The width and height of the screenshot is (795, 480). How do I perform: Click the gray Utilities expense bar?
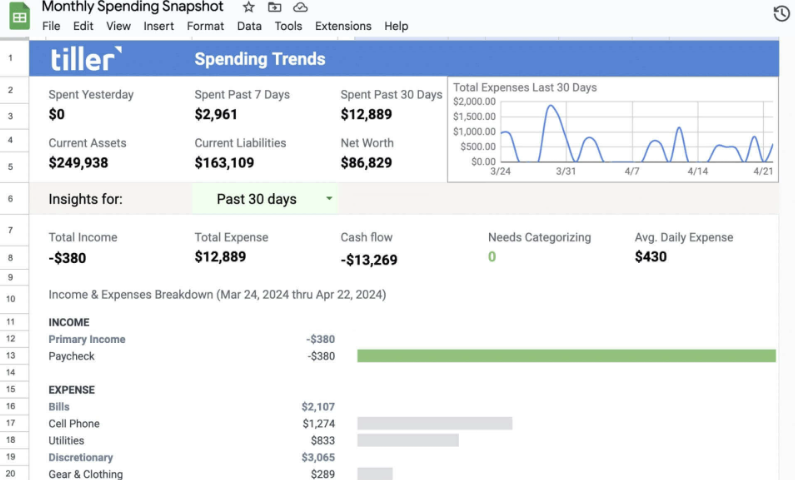coord(408,440)
